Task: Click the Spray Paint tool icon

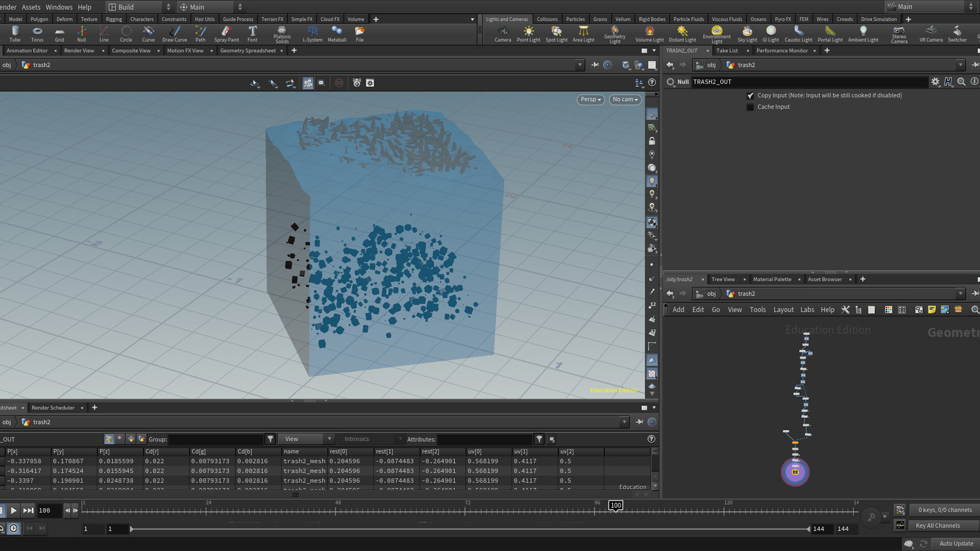Action: coord(226,34)
